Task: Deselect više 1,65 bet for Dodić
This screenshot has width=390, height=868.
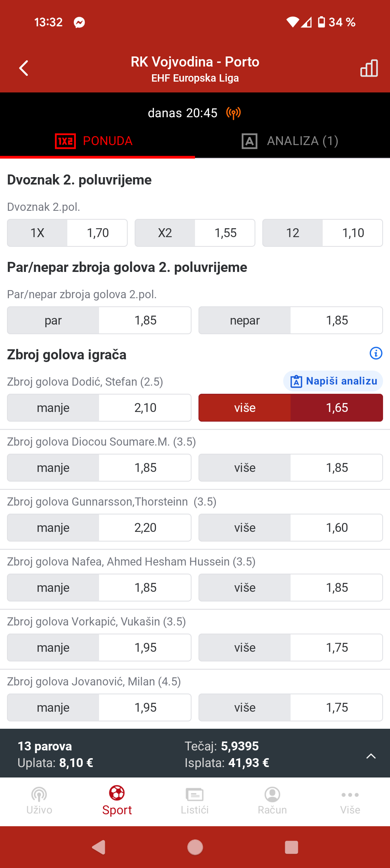Action: tap(291, 408)
